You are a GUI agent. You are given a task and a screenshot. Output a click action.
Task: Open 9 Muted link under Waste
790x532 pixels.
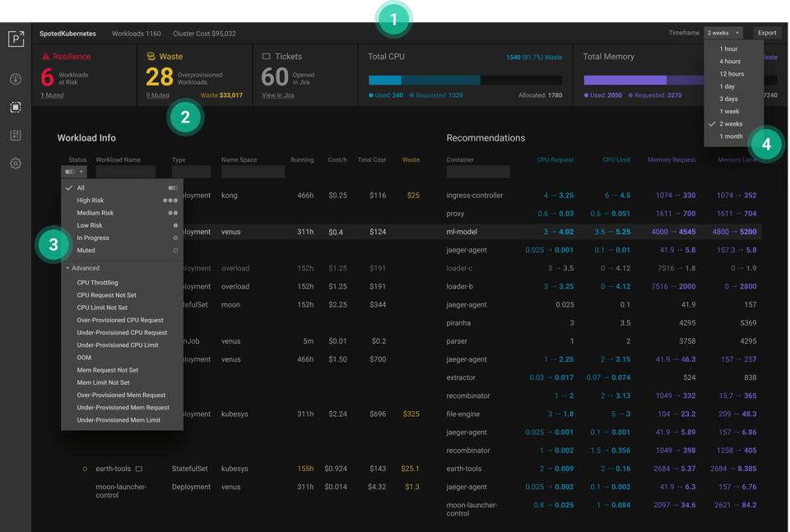pos(158,95)
